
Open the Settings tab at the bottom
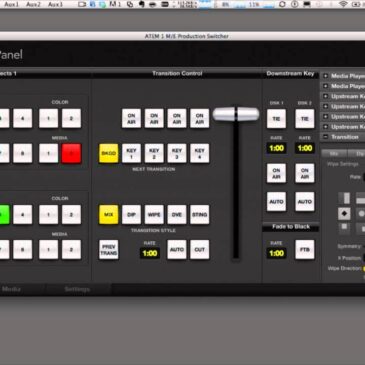77,289
